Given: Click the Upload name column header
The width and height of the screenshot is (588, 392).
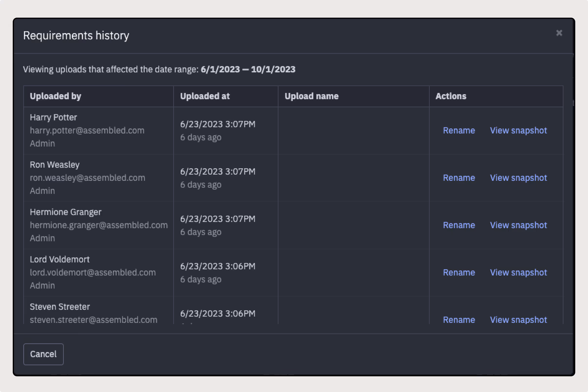Looking at the screenshot, I should pos(311,96).
